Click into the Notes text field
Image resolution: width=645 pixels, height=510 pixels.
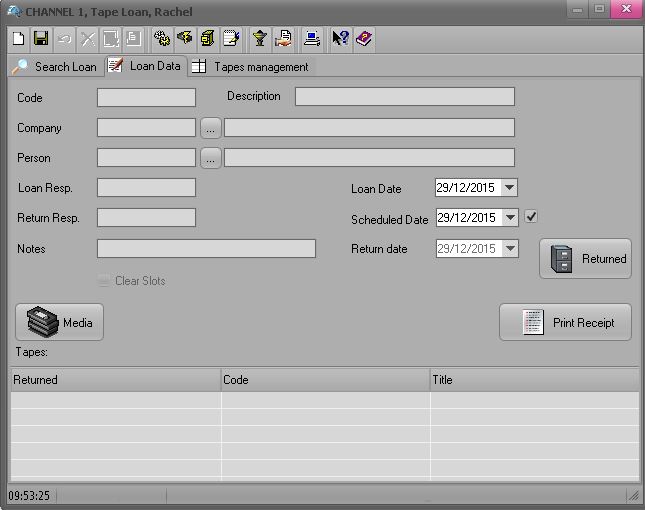206,249
